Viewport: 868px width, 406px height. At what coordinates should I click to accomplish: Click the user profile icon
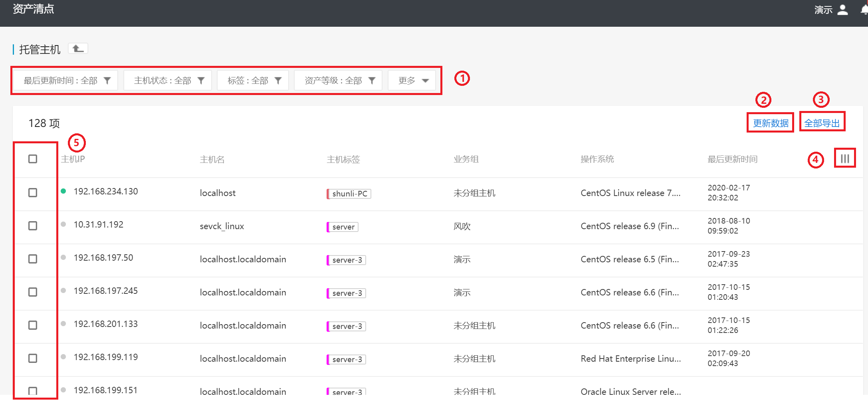(x=842, y=10)
